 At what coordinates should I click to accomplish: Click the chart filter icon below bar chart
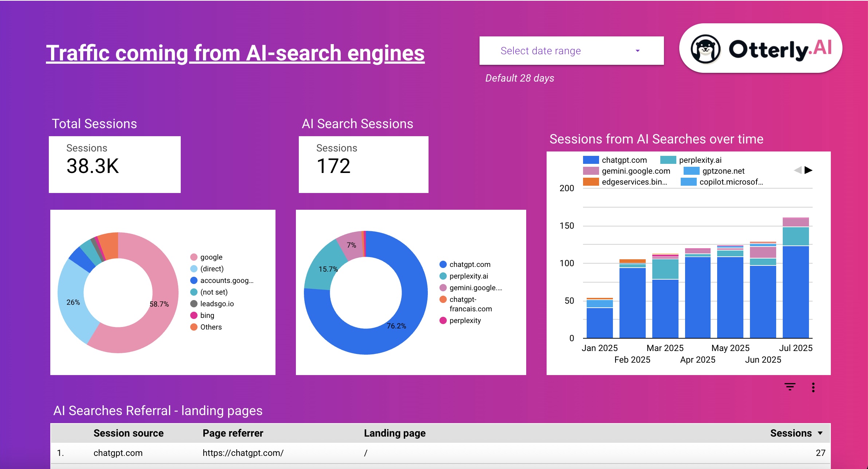click(x=790, y=387)
